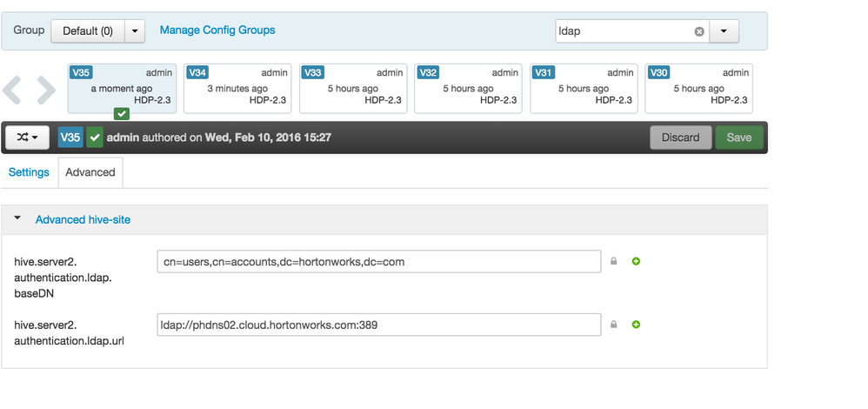The width and height of the screenshot is (868, 409).
Task: Open Manage Config Groups link
Action: coord(217,30)
